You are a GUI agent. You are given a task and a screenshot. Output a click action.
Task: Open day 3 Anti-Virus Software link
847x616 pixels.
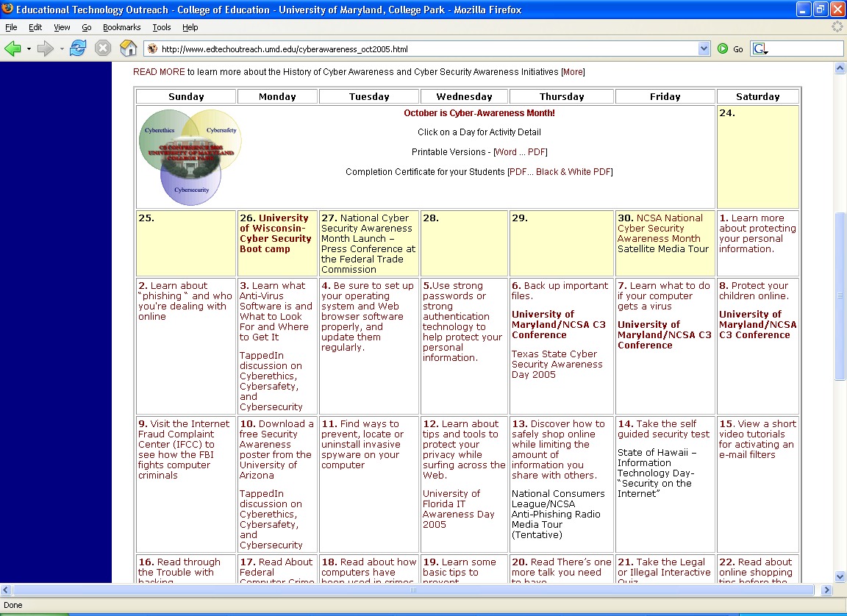pos(276,311)
